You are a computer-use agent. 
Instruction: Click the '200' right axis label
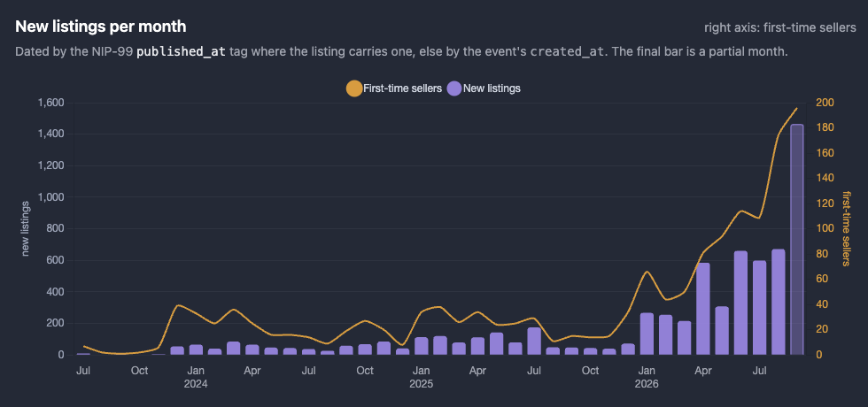tap(825, 103)
